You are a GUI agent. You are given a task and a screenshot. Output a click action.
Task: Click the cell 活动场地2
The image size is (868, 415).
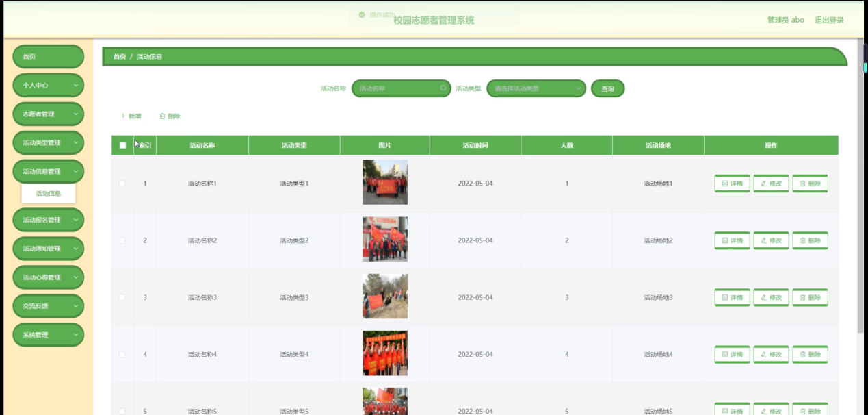point(658,240)
